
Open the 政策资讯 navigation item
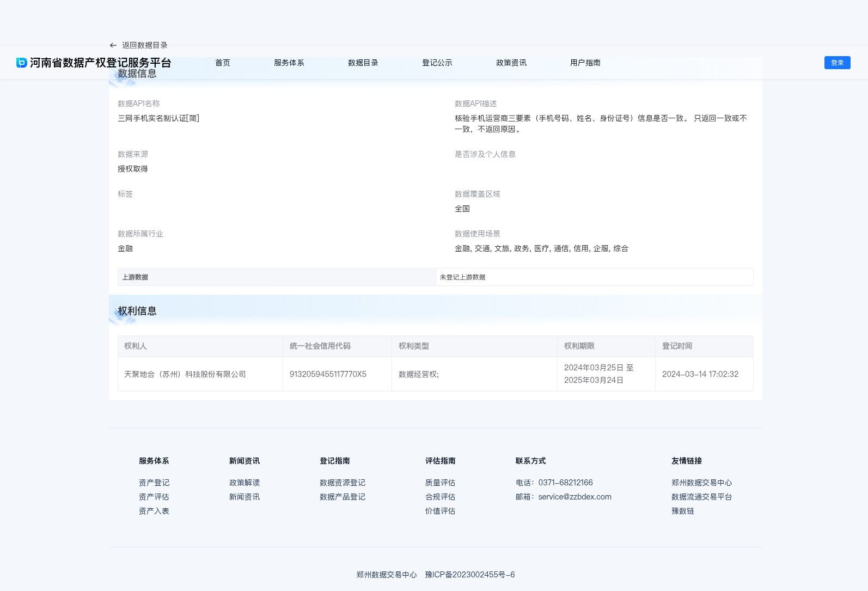pos(511,63)
